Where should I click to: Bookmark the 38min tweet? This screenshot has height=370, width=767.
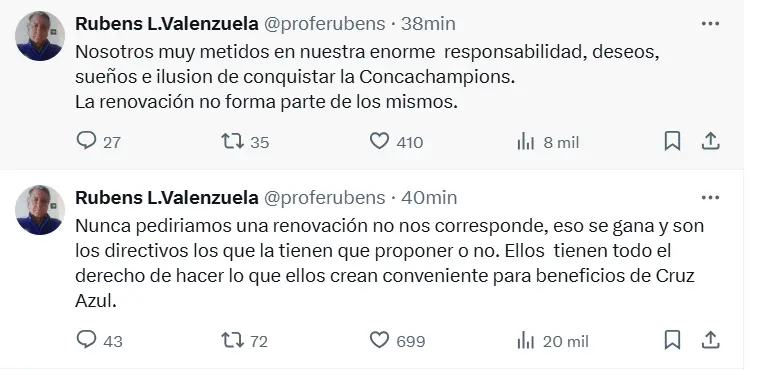click(673, 141)
